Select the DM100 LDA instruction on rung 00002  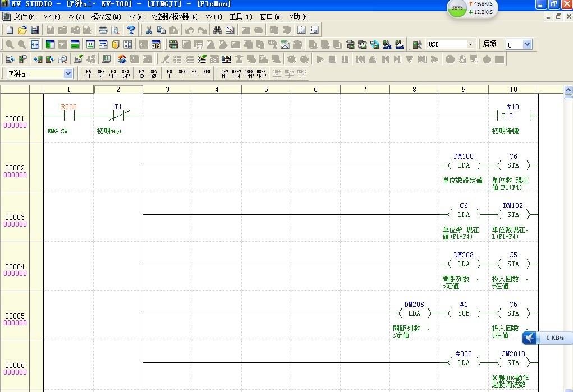(x=464, y=165)
